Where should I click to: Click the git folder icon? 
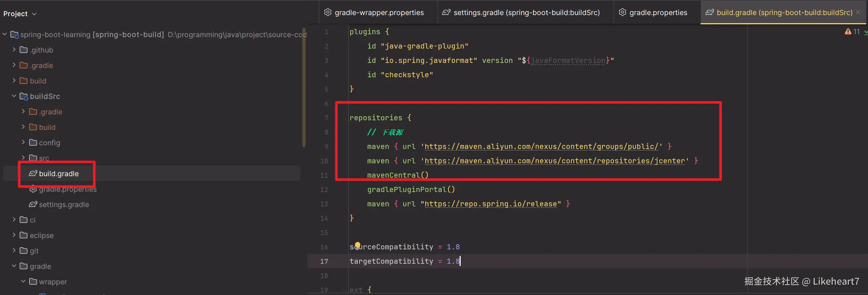click(24, 251)
